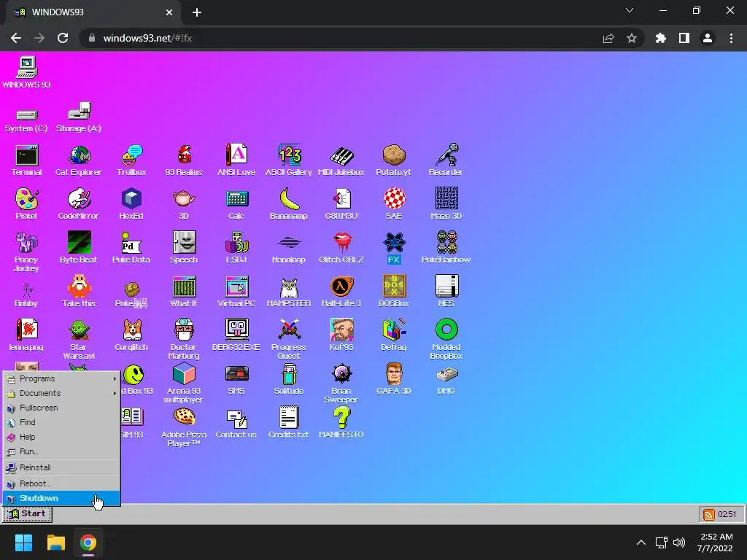Open the Glitch GRLZ lips icon
This screenshot has width=747, height=560.
(x=341, y=248)
